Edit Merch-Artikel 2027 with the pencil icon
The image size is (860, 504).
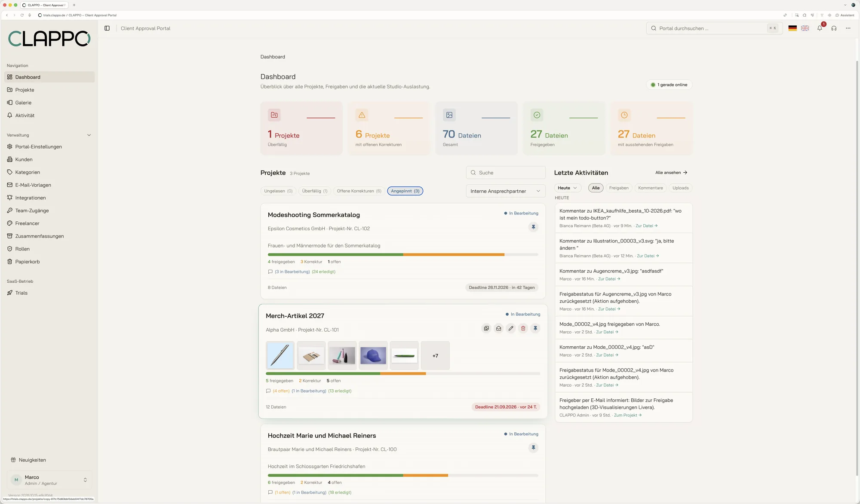pyautogui.click(x=511, y=328)
